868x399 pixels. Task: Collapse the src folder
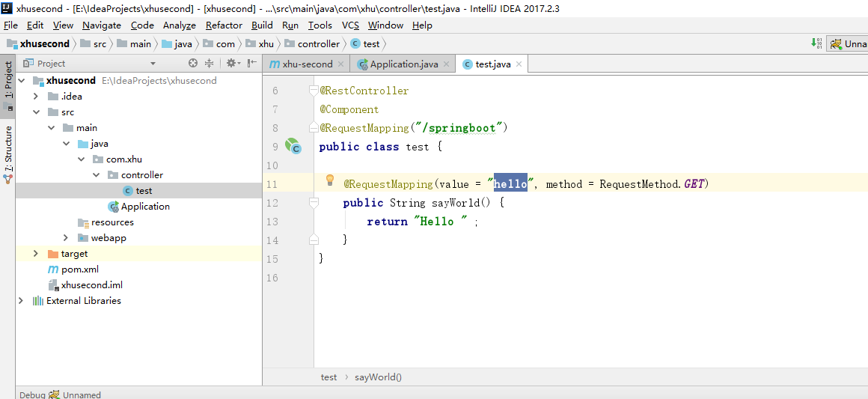[x=36, y=112]
